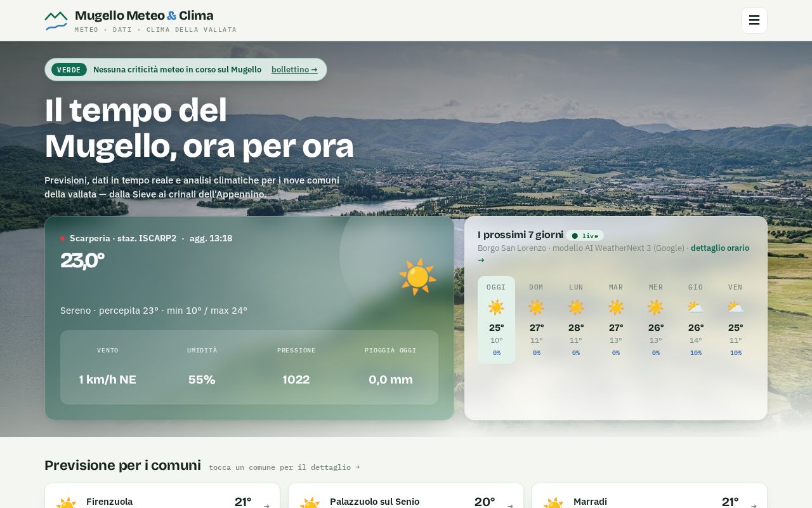
Task: Click the rain today value 0,0 mm
Action: point(391,380)
